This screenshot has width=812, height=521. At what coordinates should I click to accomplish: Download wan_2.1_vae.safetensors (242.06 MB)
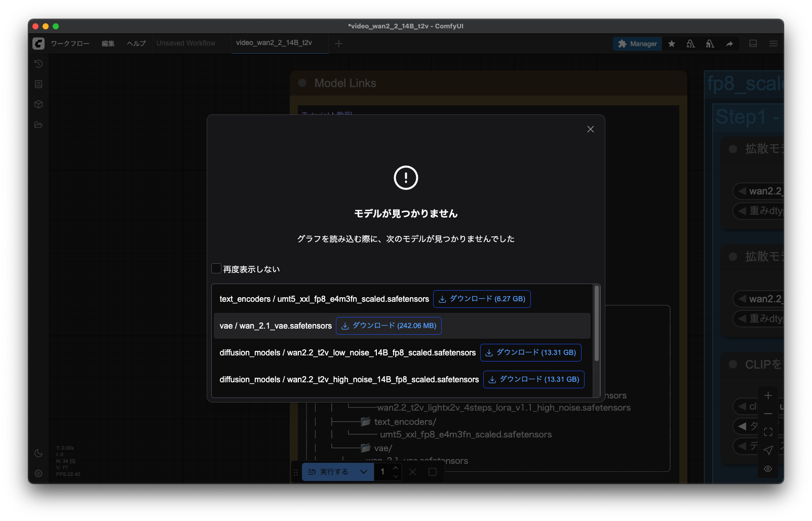click(388, 326)
